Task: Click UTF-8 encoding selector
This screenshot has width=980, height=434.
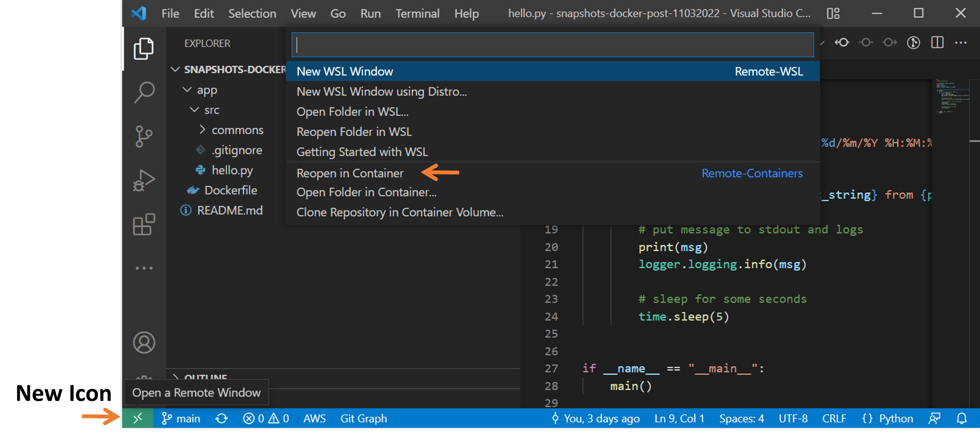Action: pos(793,418)
